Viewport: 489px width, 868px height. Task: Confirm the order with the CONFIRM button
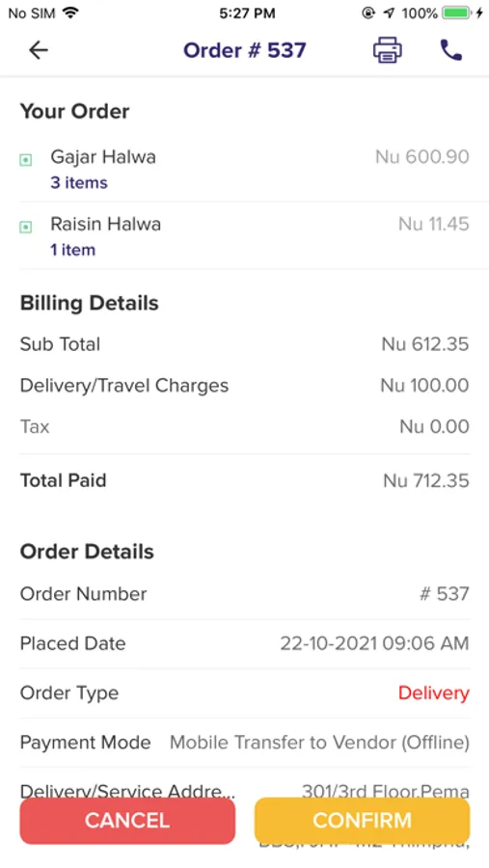[x=363, y=821]
